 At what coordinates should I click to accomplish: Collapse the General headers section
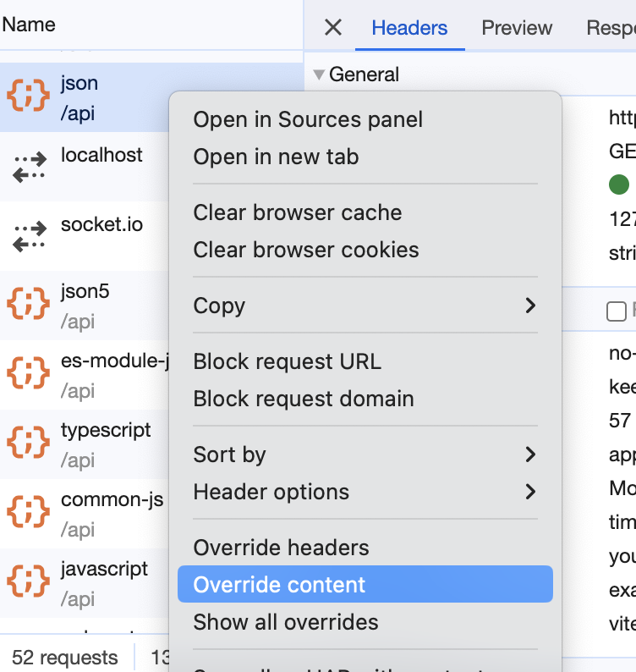[x=319, y=74]
